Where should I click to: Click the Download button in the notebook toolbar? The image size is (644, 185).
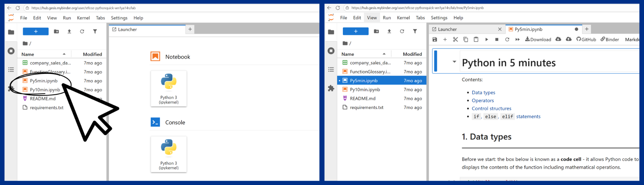(538, 40)
